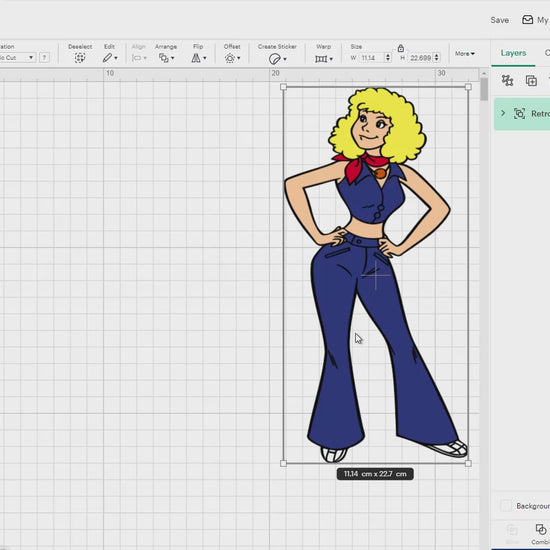Click the top-left selection handle
Viewport: 550px width, 550px height.
tap(283, 87)
